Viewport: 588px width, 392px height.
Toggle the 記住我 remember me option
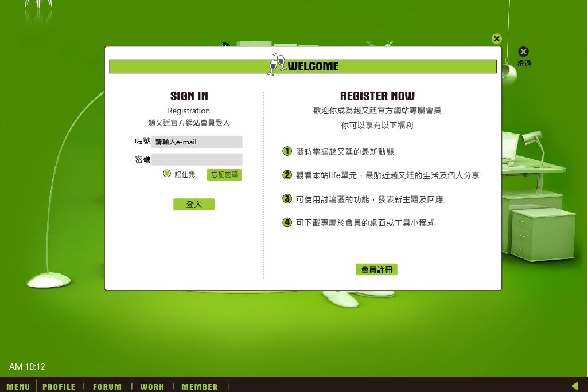167,174
